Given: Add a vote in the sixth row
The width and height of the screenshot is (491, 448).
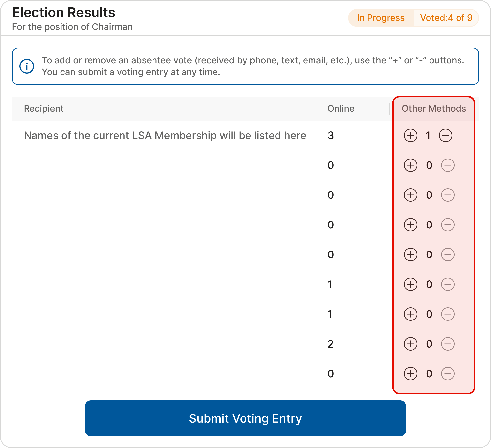Looking at the screenshot, I should [410, 284].
